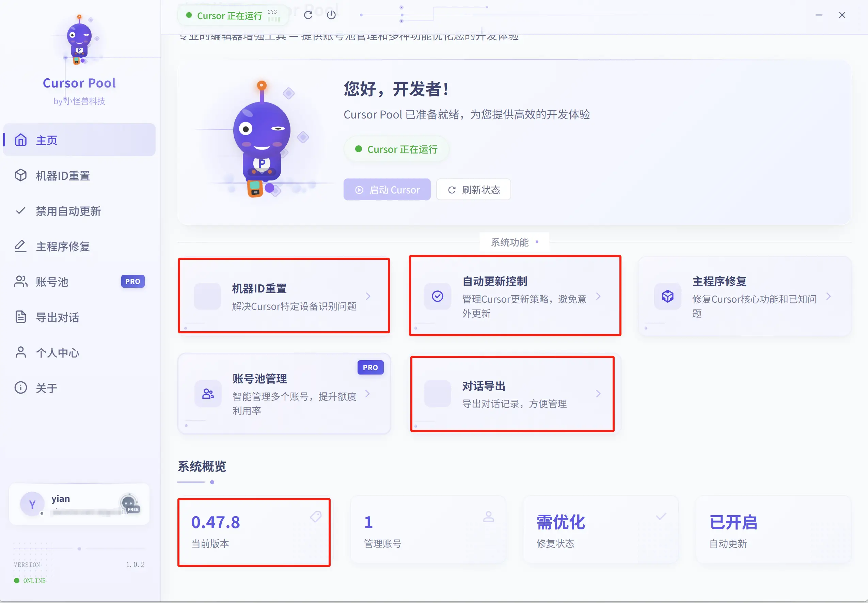The image size is (868, 603).
Task: Click the info icon beside 关于
Action: coord(21,387)
